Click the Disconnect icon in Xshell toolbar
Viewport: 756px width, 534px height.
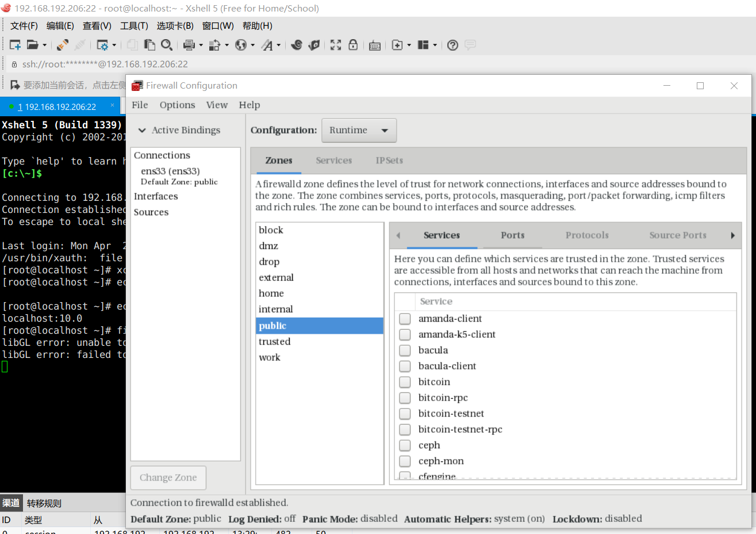tap(80, 45)
